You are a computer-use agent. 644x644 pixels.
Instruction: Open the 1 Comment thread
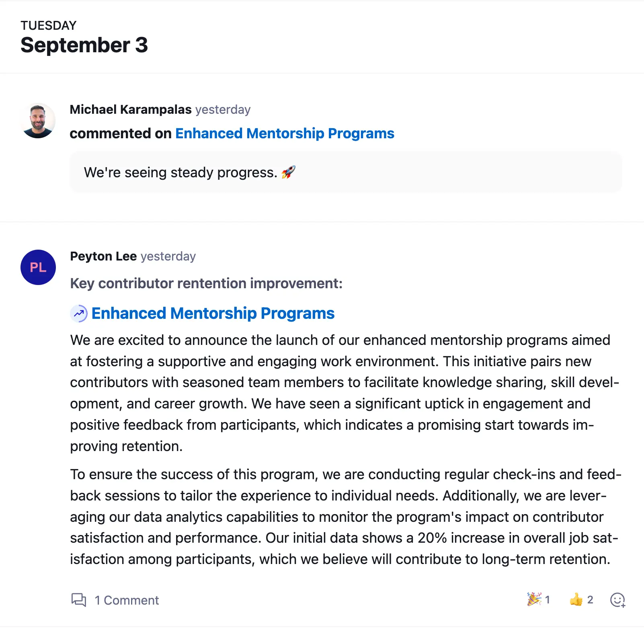127,600
